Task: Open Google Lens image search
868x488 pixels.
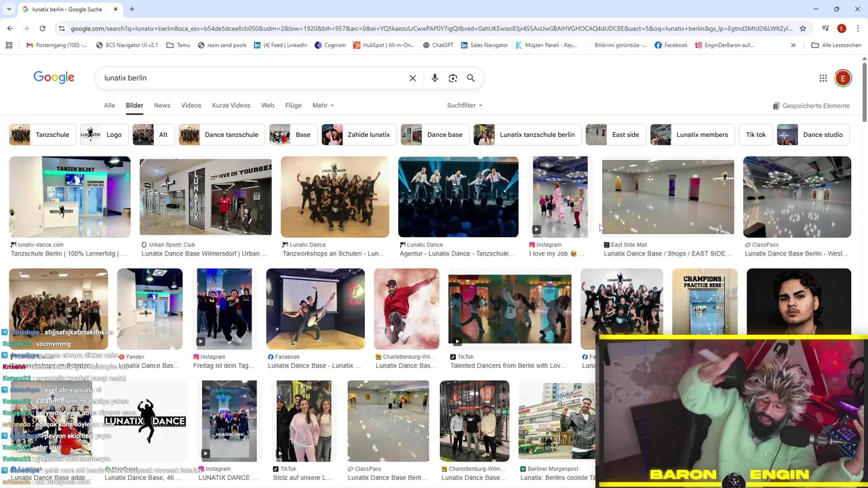Action: click(x=453, y=78)
